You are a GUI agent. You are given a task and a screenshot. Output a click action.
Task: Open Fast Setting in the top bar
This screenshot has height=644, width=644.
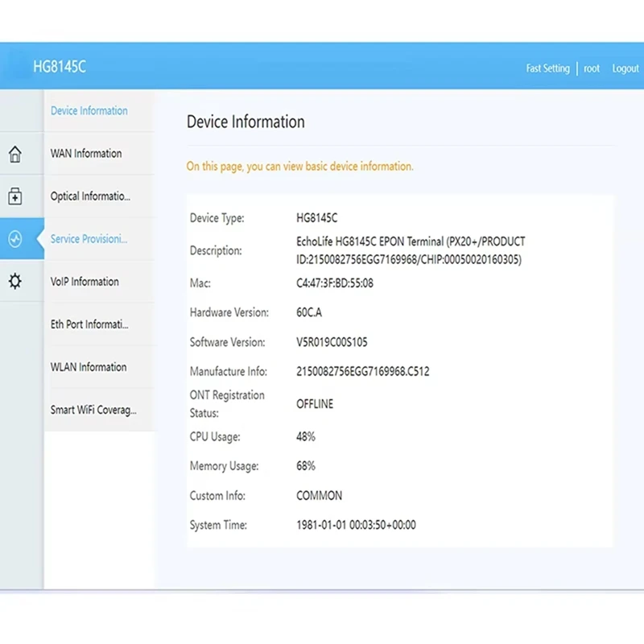[547, 68]
